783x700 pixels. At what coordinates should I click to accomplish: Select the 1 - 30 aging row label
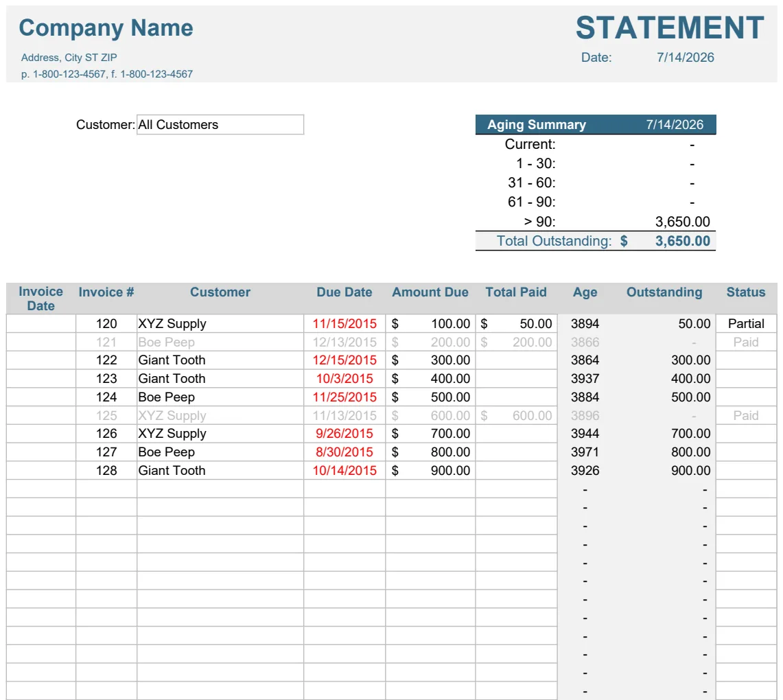536,163
